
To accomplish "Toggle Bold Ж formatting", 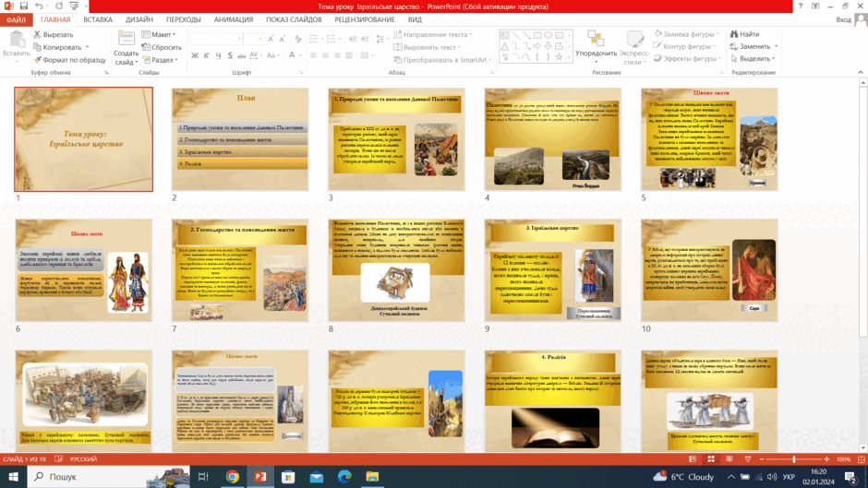I will 194,55.
